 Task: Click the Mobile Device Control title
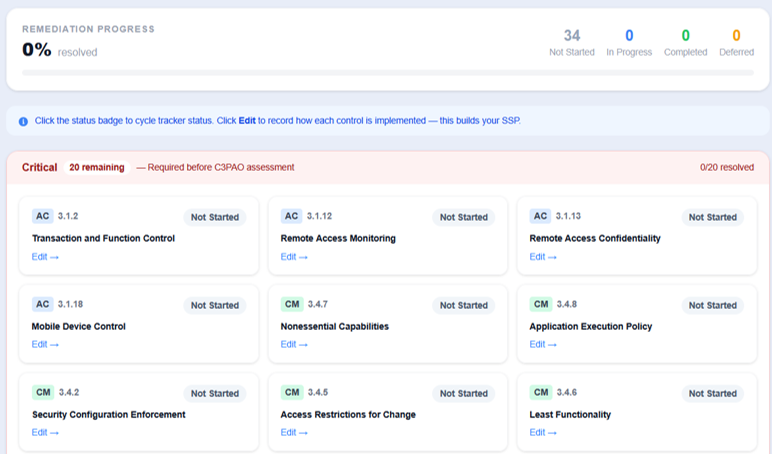click(79, 326)
